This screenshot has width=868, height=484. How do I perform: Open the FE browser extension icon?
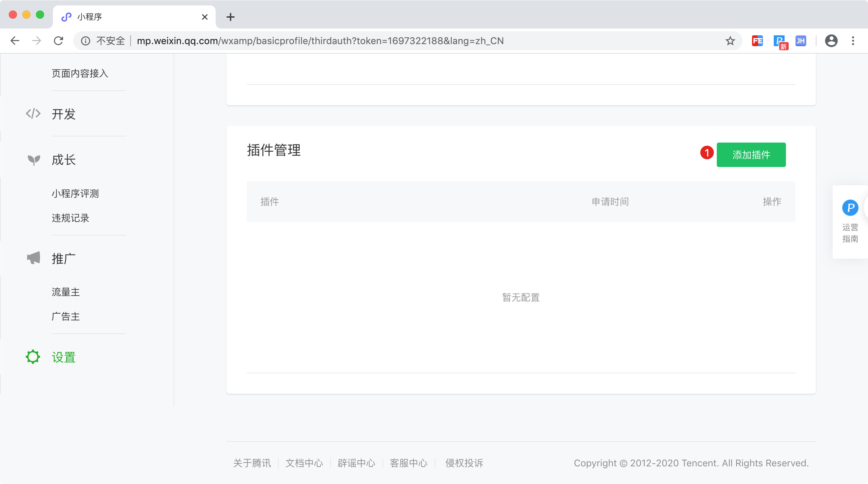[x=757, y=41]
